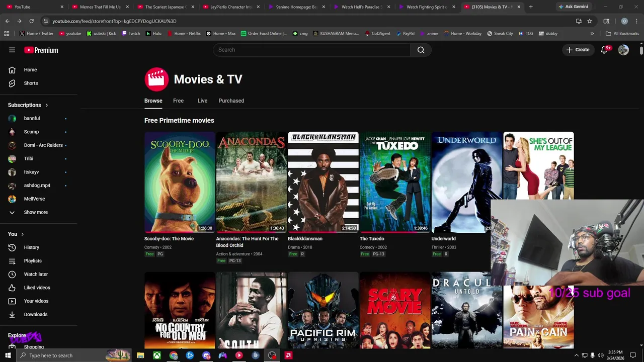Show more bookmarks overflow chevron
644x362 pixels.
pos(592,33)
